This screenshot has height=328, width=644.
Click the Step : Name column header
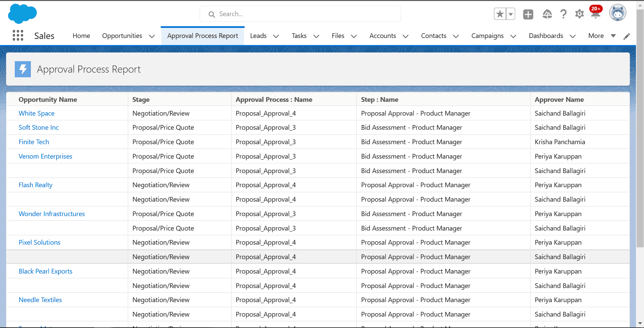point(380,99)
